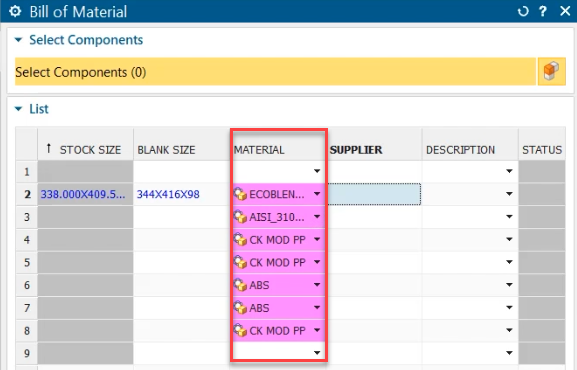Click the blank size cell in row 1
Screen dimensions: 577x370
coord(181,172)
